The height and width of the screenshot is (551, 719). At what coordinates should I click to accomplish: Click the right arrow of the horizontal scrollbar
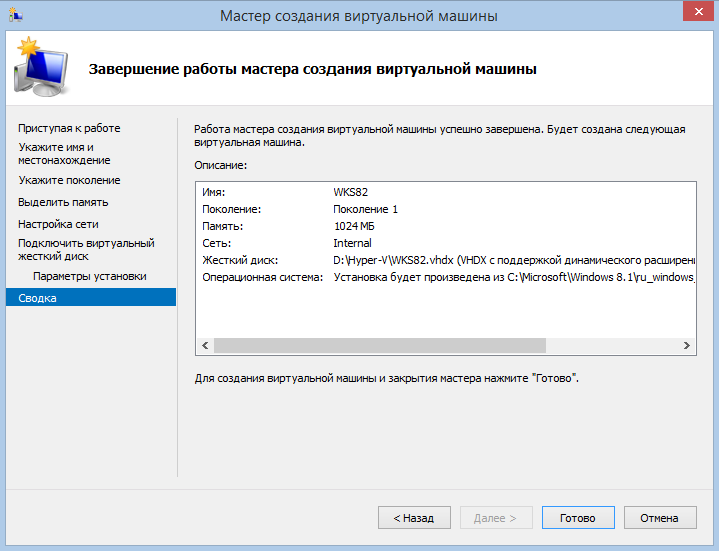(x=687, y=345)
